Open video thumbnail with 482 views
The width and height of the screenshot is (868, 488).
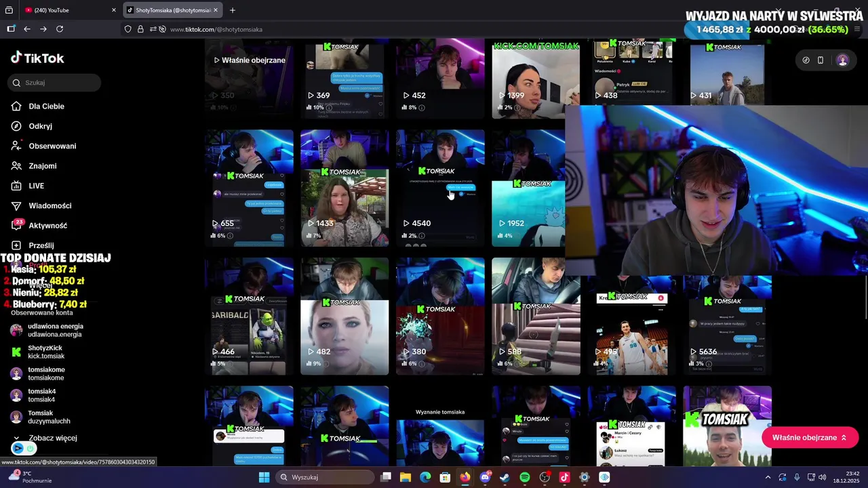[344, 316]
